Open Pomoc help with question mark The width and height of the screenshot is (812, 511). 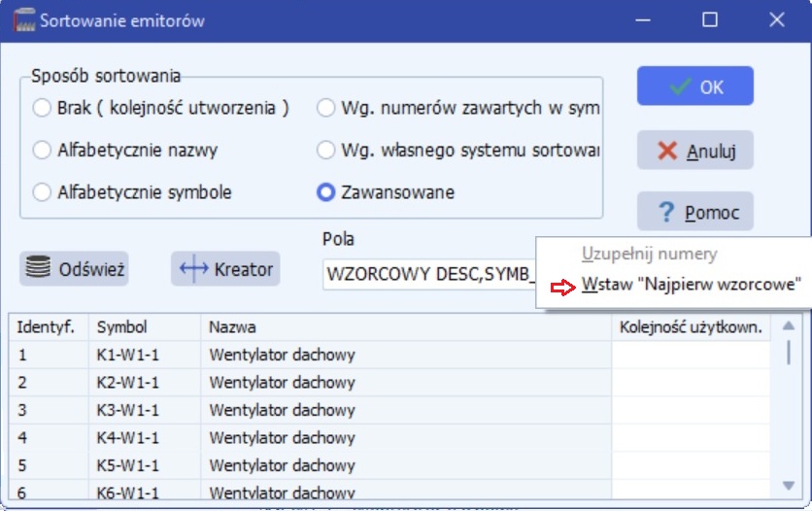click(x=694, y=213)
